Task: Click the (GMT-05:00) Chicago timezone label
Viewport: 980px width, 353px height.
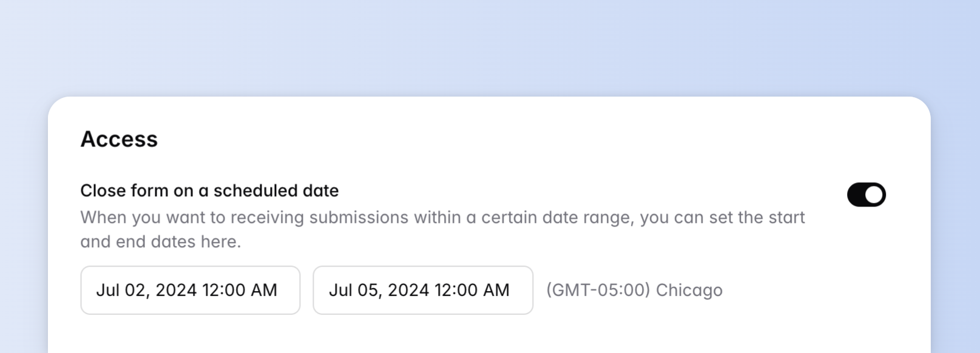Action: pyautogui.click(x=634, y=290)
